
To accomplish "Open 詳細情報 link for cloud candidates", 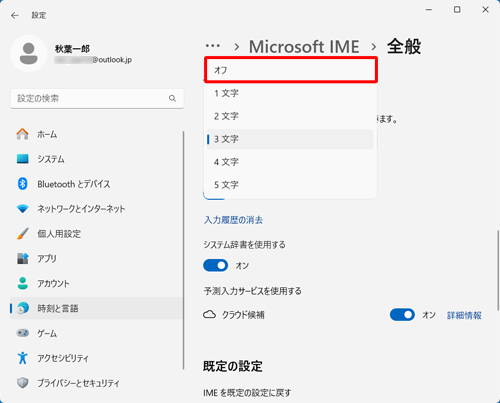I will click(464, 315).
